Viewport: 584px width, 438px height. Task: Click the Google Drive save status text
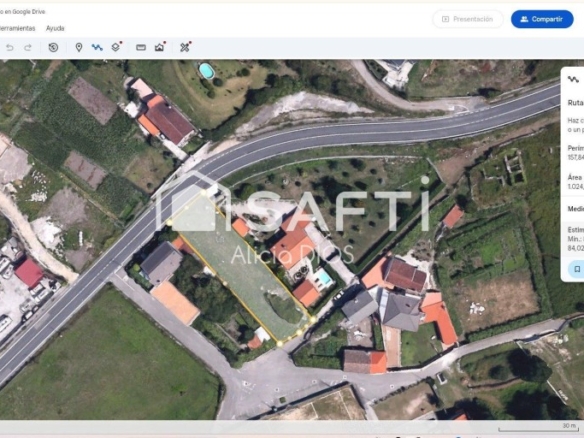[x=22, y=12]
